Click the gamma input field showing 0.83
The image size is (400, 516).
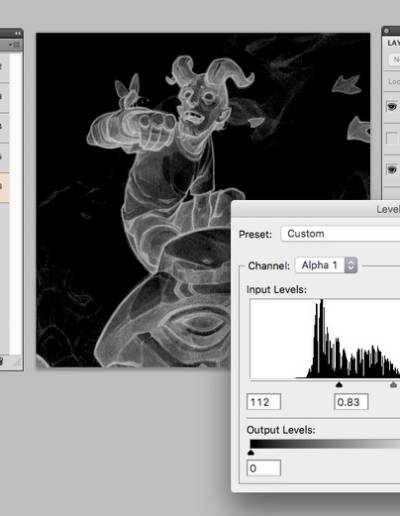[351, 402]
